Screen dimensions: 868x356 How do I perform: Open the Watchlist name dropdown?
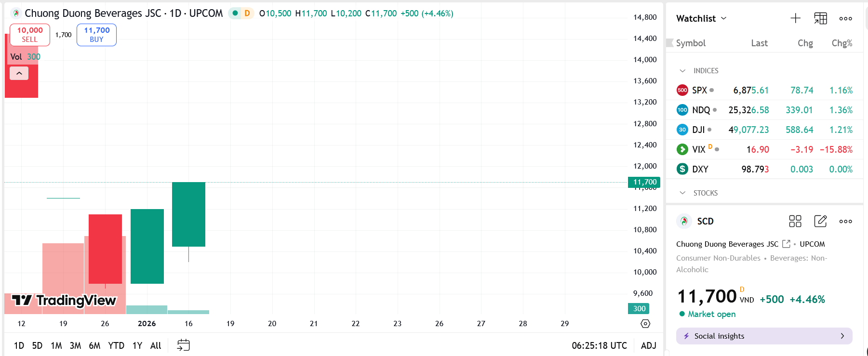pyautogui.click(x=701, y=18)
